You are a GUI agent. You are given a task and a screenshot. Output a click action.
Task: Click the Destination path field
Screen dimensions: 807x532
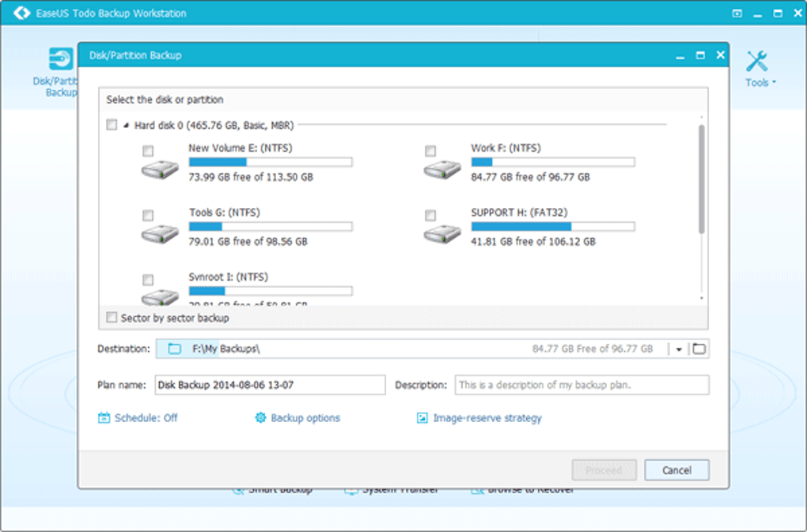pos(411,349)
